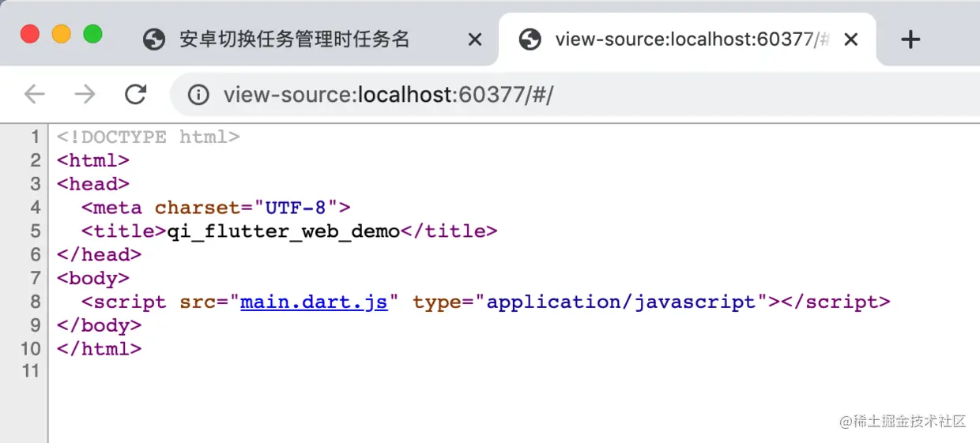The height and width of the screenshot is (443, 980).
Task: Click the opening <body> tag
Action: tap(93, 279)
